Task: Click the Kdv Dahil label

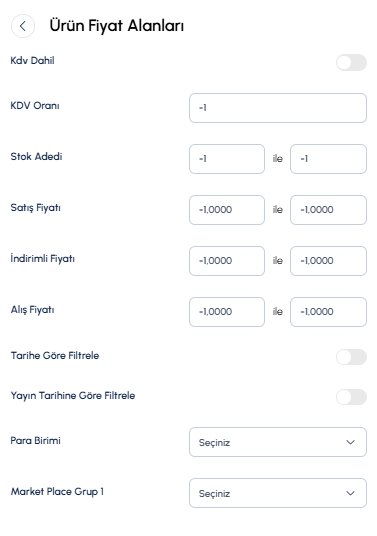Action: pyautogui.click(x=32, y=61)
